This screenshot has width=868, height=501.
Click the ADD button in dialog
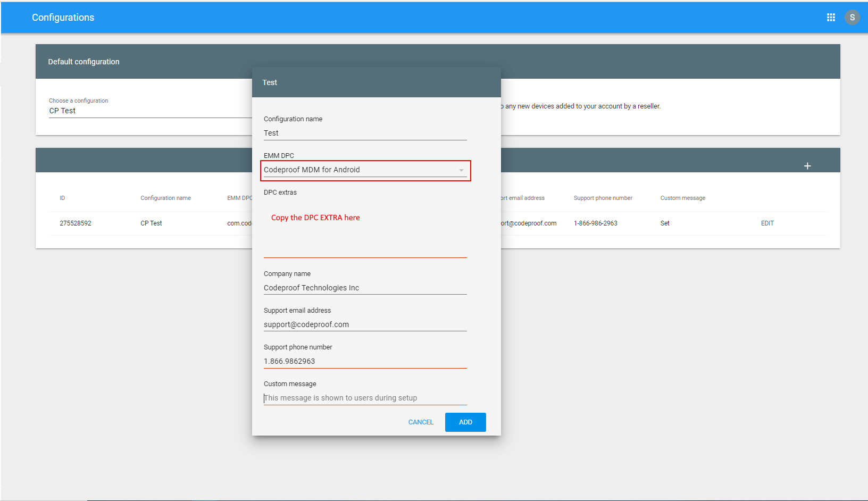tap(465, 422)
